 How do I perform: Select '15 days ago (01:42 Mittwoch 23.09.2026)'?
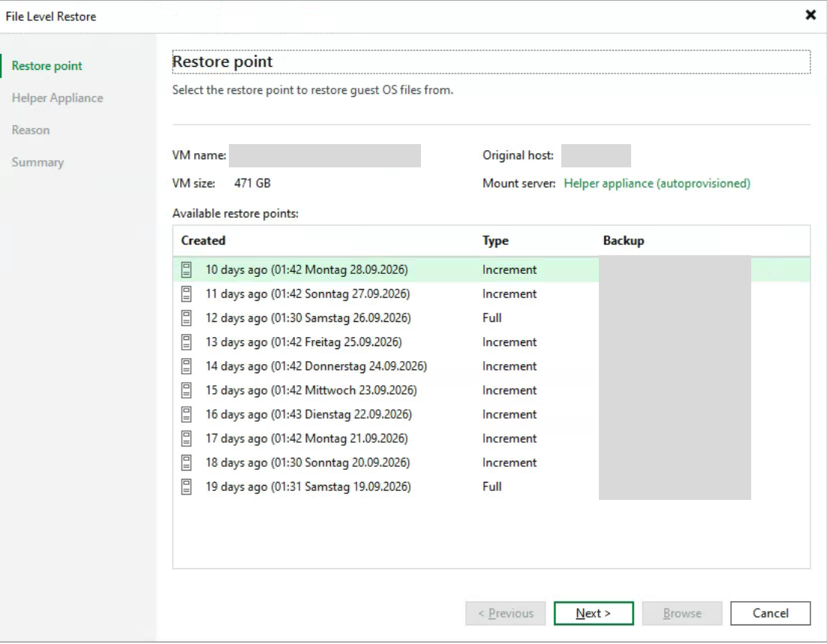(491, 390)
